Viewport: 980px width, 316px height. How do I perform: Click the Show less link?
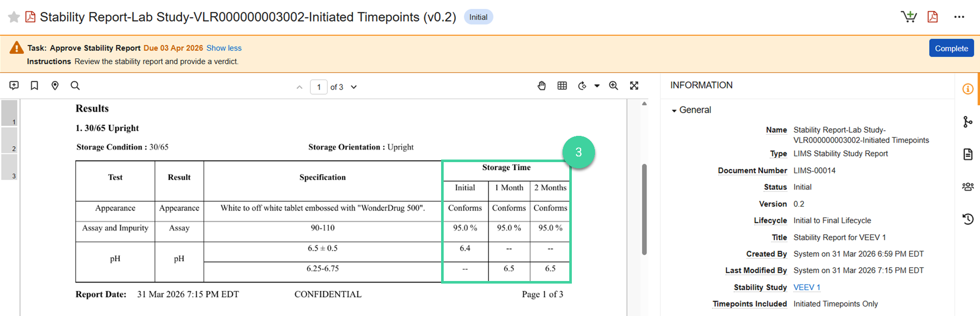pyautogui.click(x=224, y=48)
